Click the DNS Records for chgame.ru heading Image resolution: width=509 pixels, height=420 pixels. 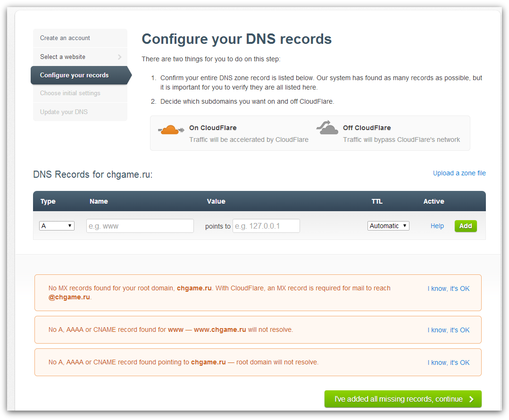(x=93, y=174)
